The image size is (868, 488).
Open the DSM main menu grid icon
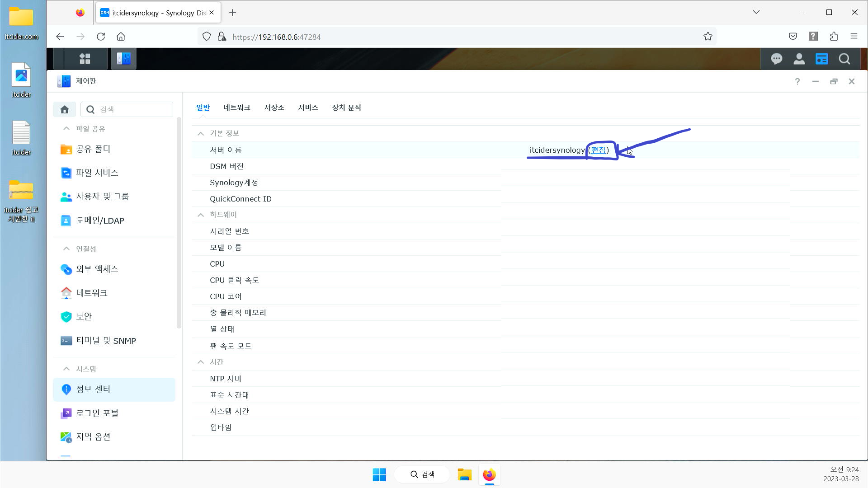point(85,59)
